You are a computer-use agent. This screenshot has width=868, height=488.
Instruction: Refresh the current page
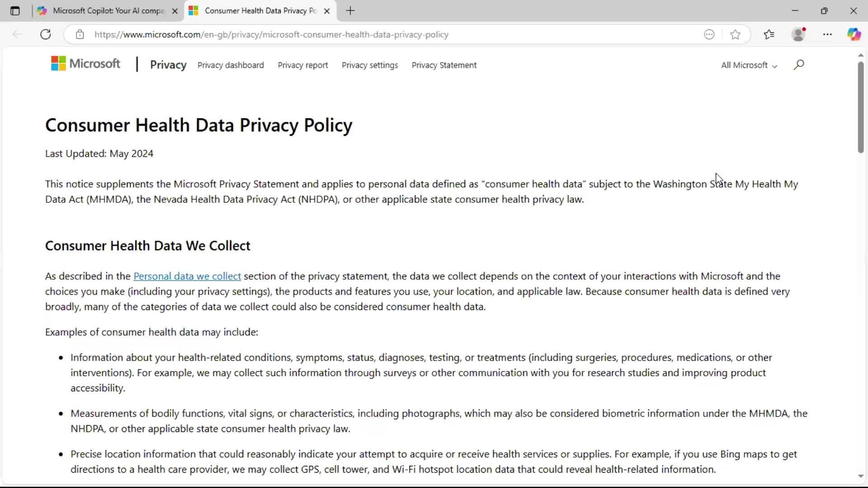(46, 34)
